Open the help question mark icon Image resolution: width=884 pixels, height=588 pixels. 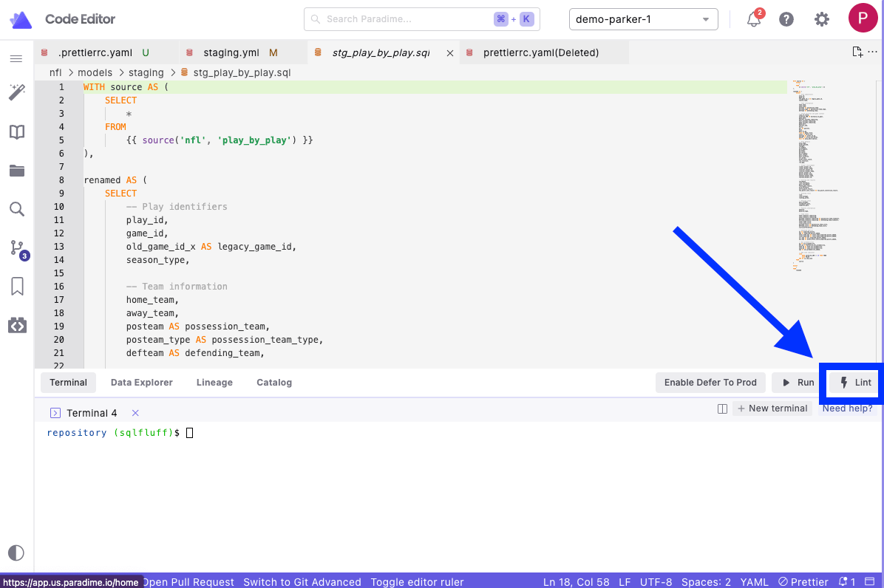click(786, 19)
